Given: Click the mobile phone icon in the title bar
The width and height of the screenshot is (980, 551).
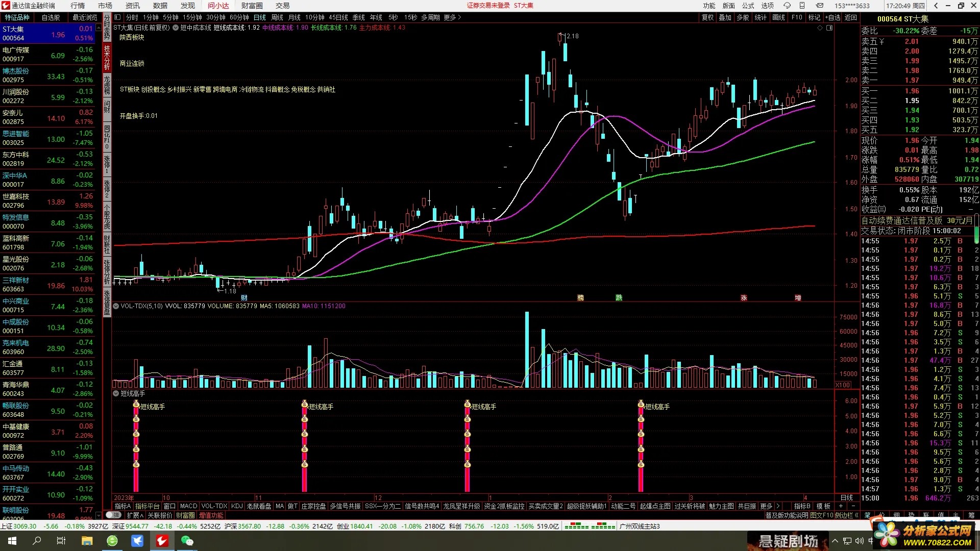Looking at the screenshot, I should pos(802,6).
